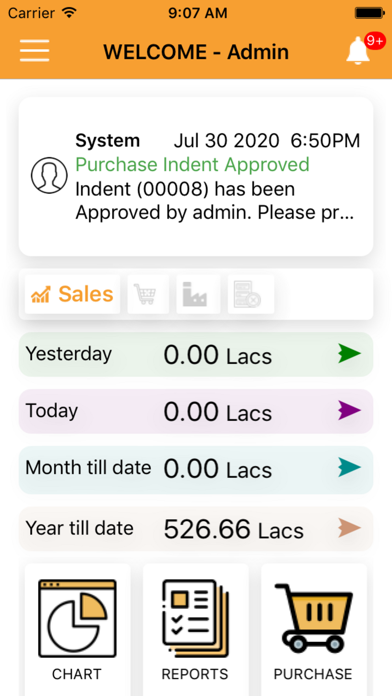The image size is (392, 696).
Task: Tap the Today sales row
Action: pos(196,411)
